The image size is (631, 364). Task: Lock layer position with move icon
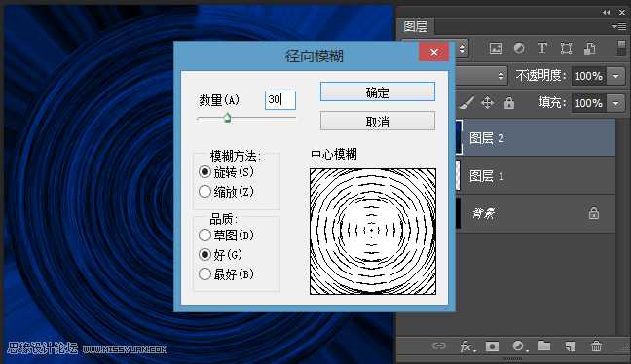coord(487,103)
